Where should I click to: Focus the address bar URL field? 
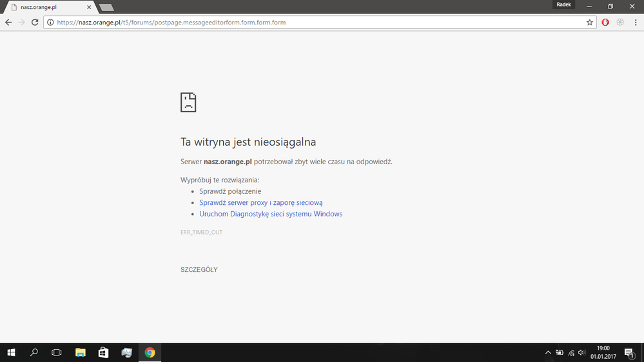click(320, 23)
